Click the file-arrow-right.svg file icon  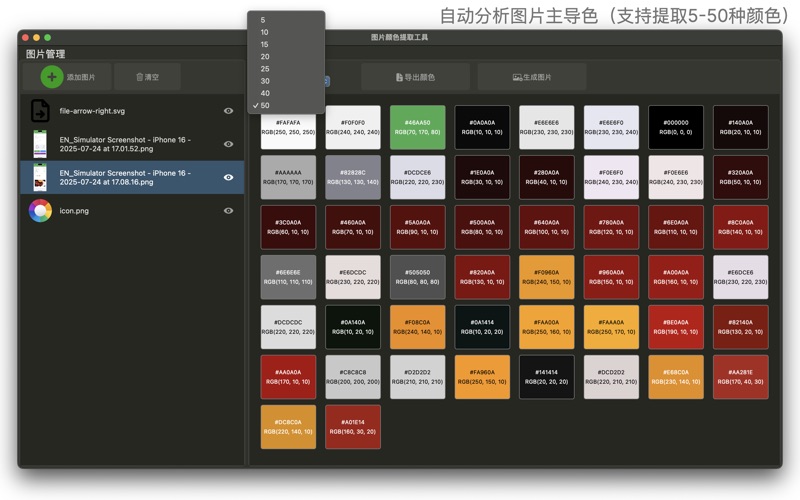[x=40, y=111]
